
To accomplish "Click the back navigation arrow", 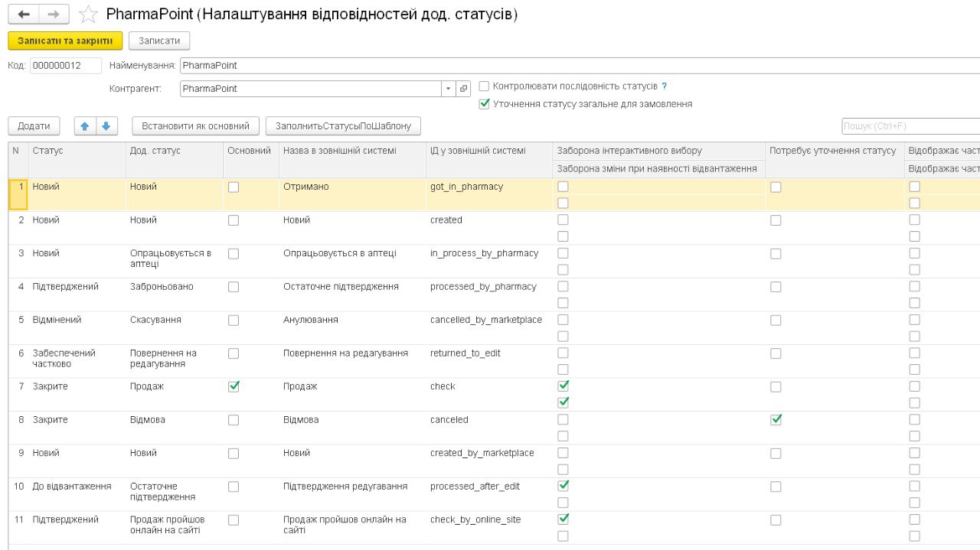I will point(23,15).
